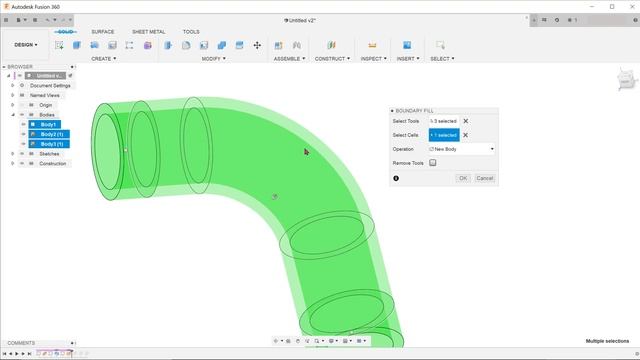Toggle visibility eye of Body2 (1)

pyautogui.click(x=23, y=134)
